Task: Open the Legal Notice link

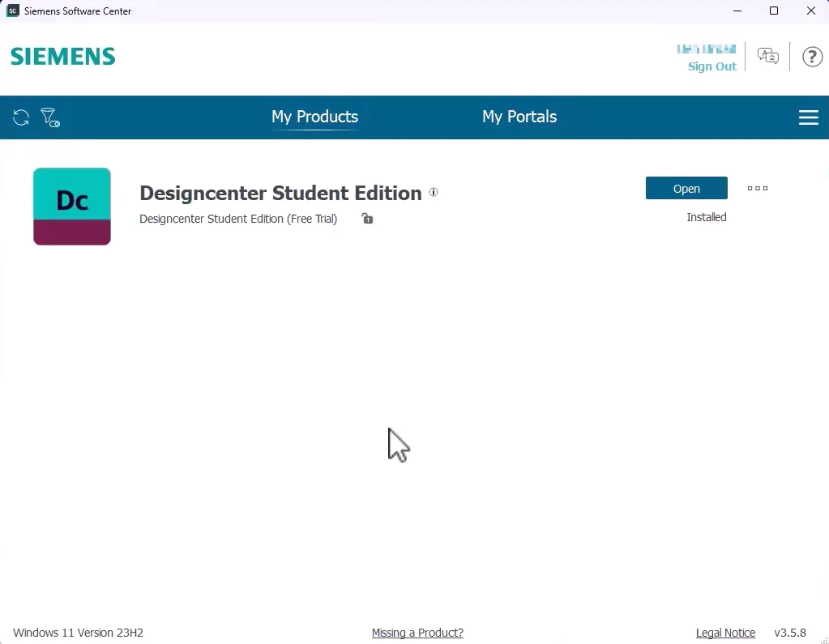Action: [x=725, y=633]
